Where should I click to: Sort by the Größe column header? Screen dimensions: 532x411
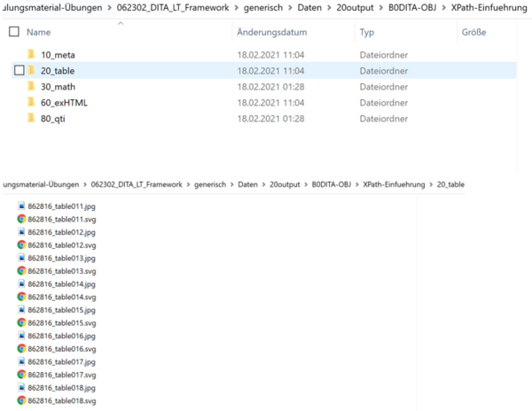473,32
